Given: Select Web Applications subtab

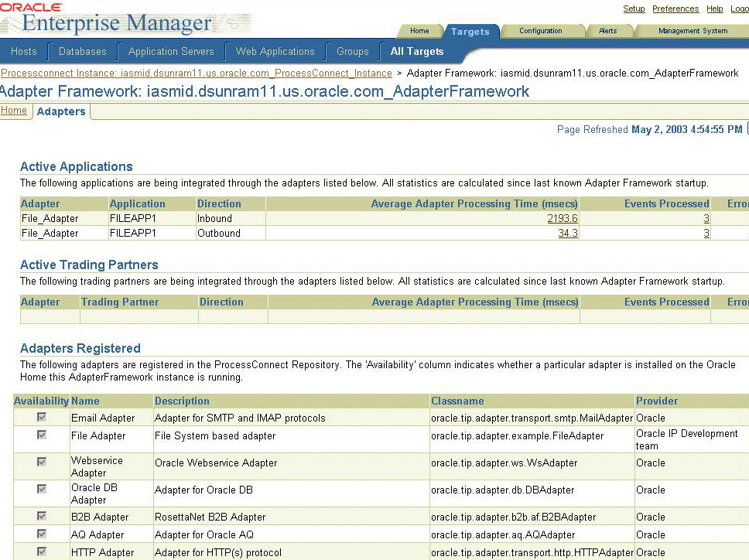Looking at the screenshot, I should pos(275,52).
